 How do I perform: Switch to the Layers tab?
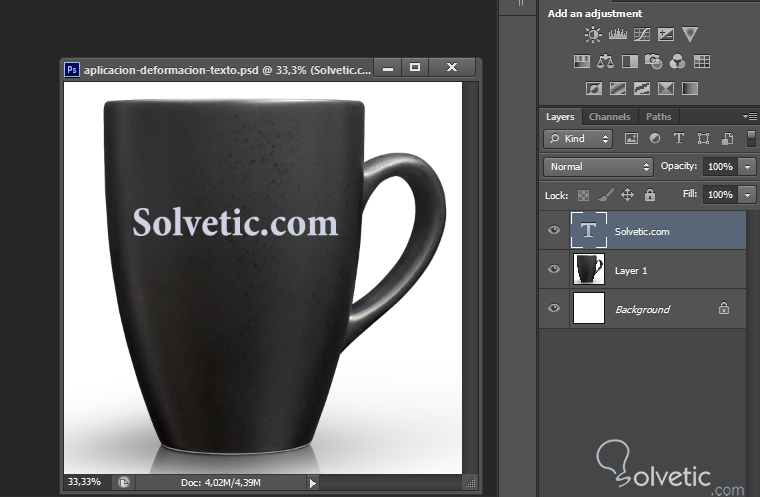click(x=560, y=117)
